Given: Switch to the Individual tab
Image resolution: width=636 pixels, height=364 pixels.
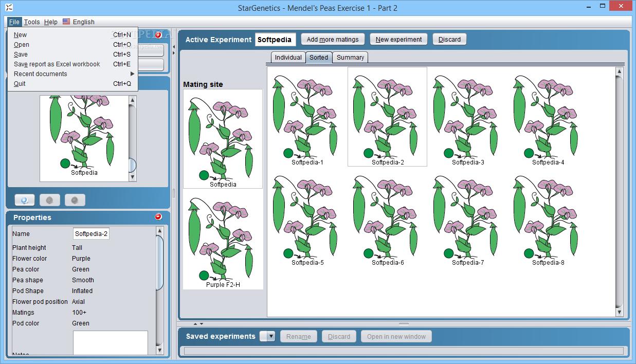Looking at the screenshot, I should click(288, 58).
